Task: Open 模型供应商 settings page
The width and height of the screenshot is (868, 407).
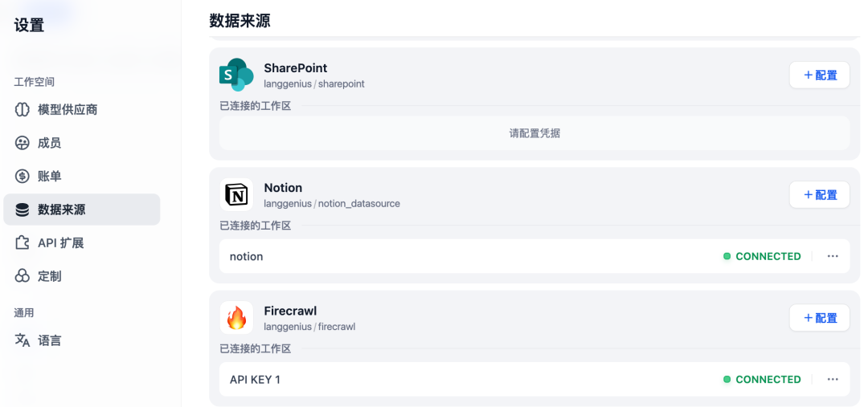Action: (x=68, y=109)
